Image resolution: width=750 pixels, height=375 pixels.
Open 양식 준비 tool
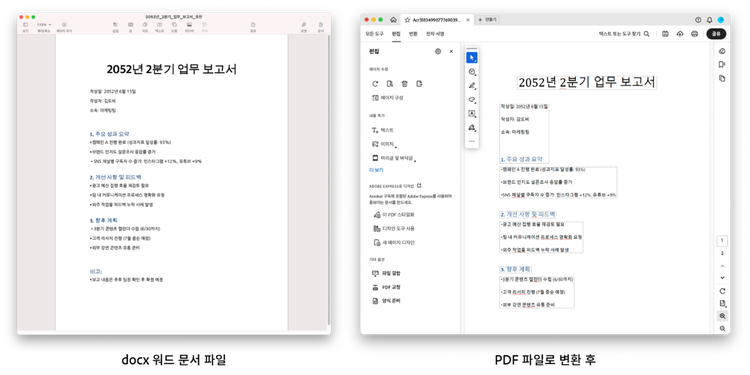pyautogui.click(x=386, y=301)
